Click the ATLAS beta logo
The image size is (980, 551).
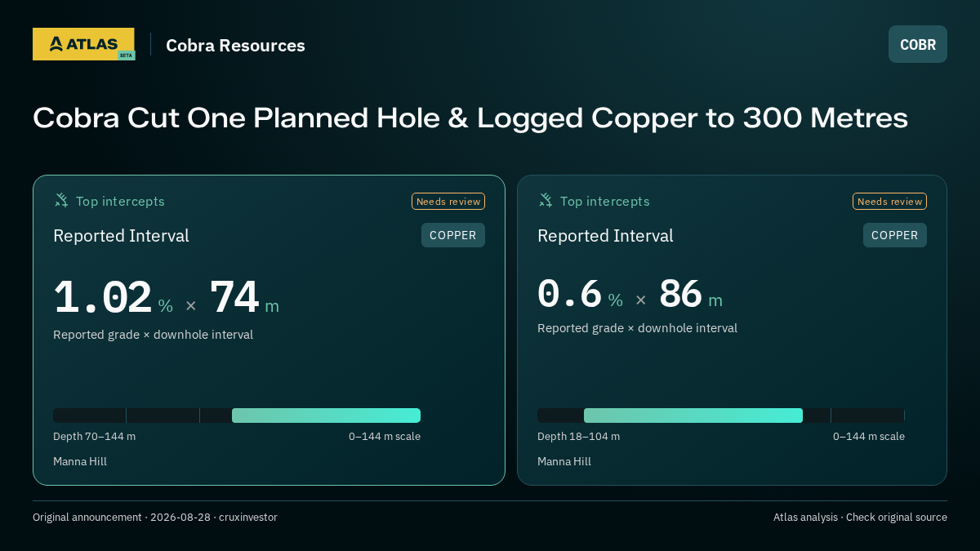pos(83,44)
